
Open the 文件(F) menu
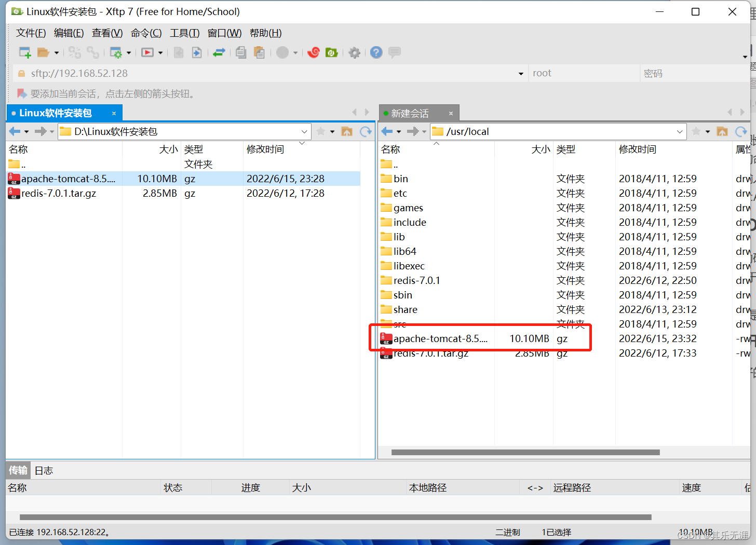point(31,33)
